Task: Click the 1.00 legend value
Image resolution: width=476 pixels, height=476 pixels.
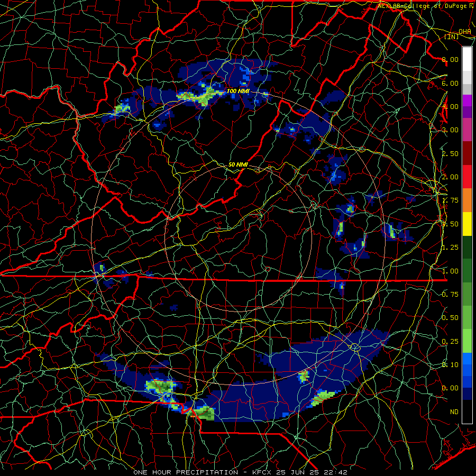Action: pos(450,271)
